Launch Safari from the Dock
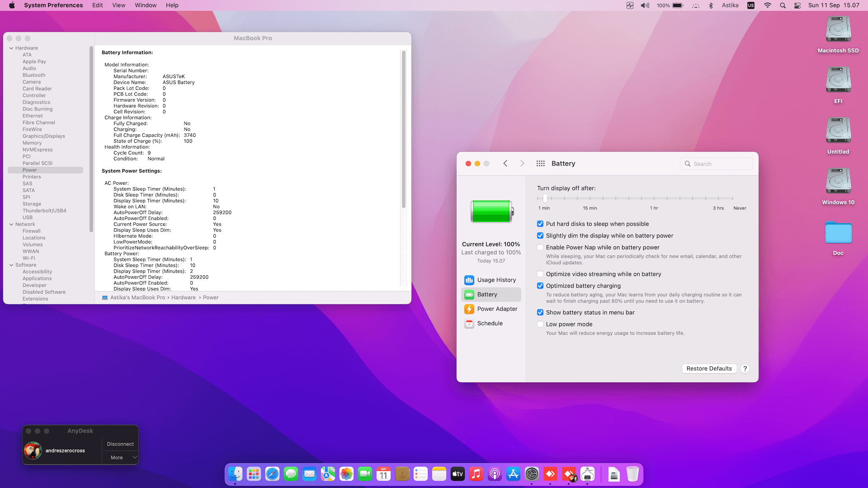 [272, 474]
